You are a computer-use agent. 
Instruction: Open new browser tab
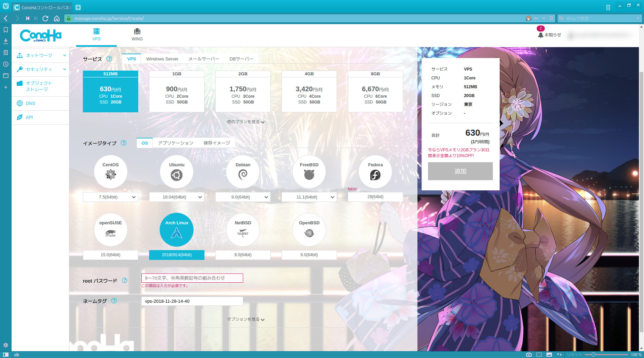pyautogui.click(x=78, y=7)
